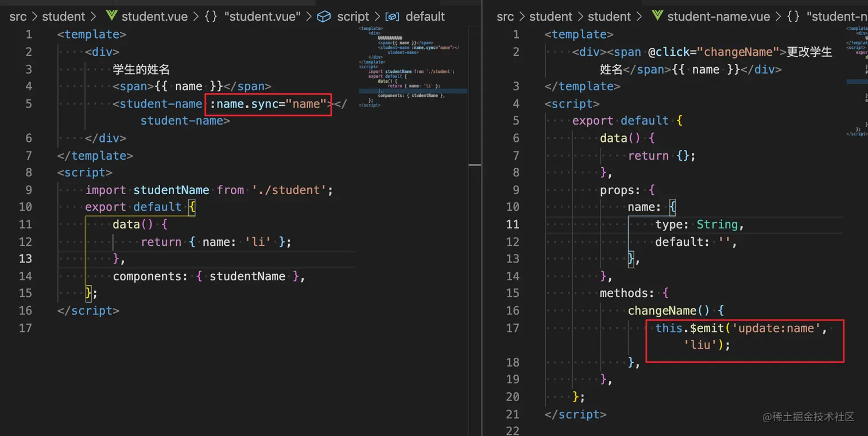Click the Vue file icon beside student-name.vue breadcrumb
Screen dimensions: 868x436
pyautogui.click(x=657, y=16)
